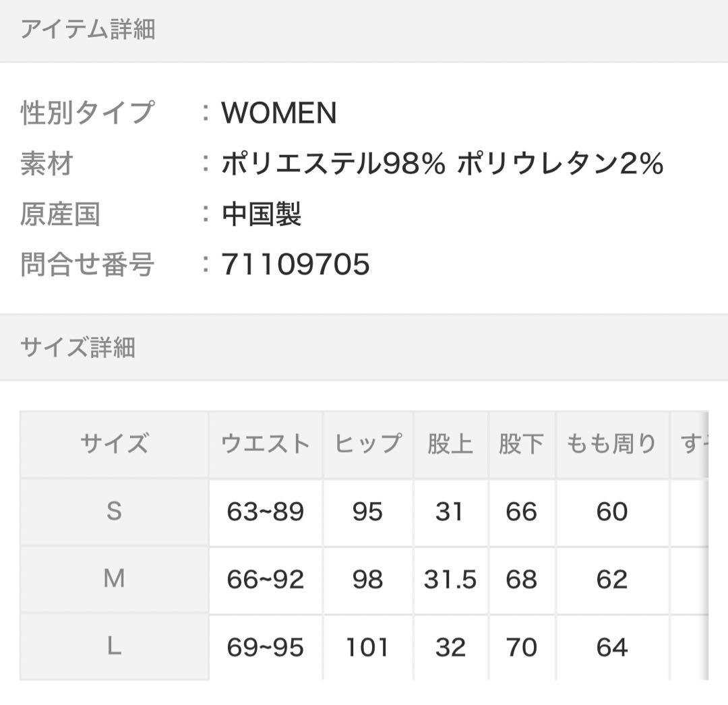Click the L hip cell 101

368,648
